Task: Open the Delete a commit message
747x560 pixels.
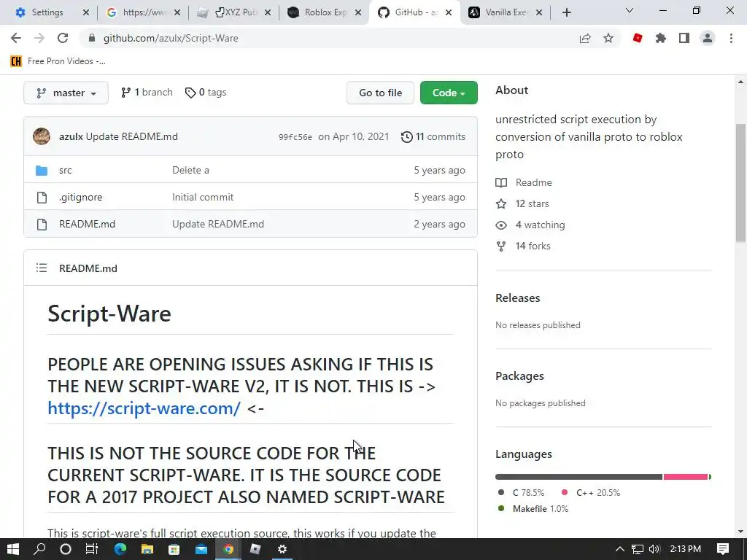Action: click(x=190, y=170)
